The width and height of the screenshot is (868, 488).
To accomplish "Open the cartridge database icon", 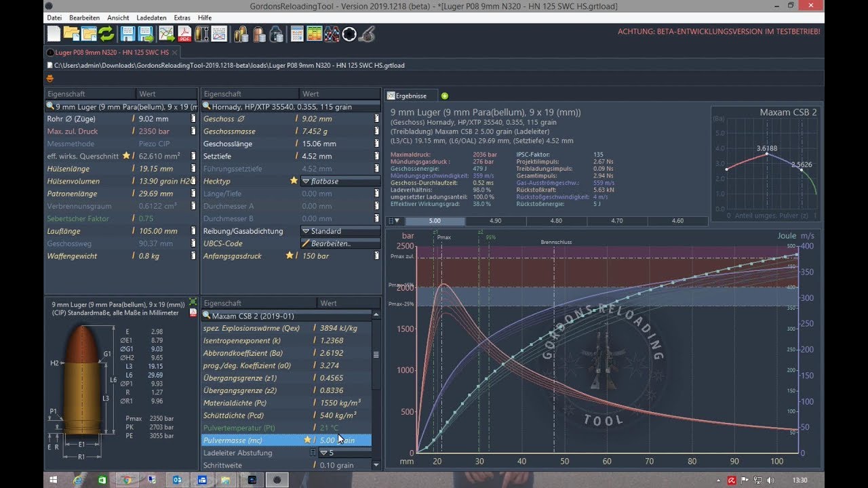I will 240,33.
